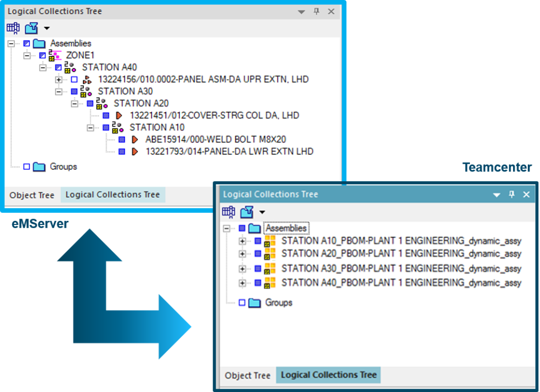
Task: Toggle checkbox for STATION A40_PBOM assembly
Action: (258, 283)
